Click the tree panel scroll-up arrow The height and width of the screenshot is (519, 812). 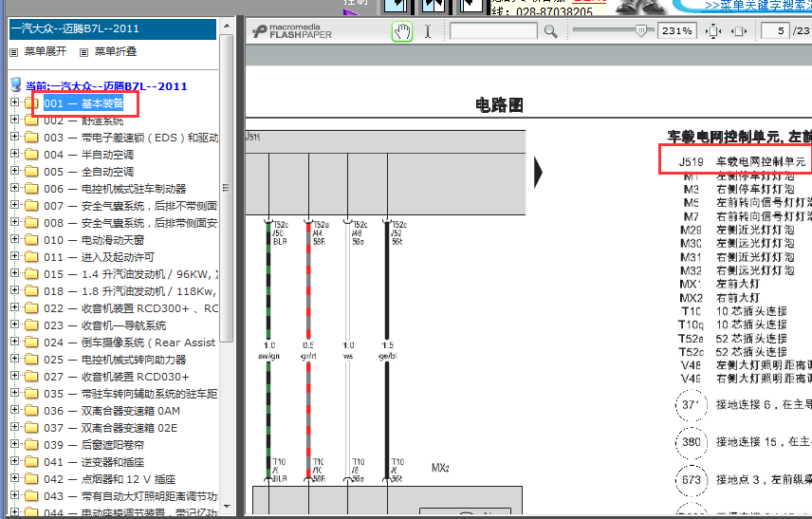click(x=227, y=26)
